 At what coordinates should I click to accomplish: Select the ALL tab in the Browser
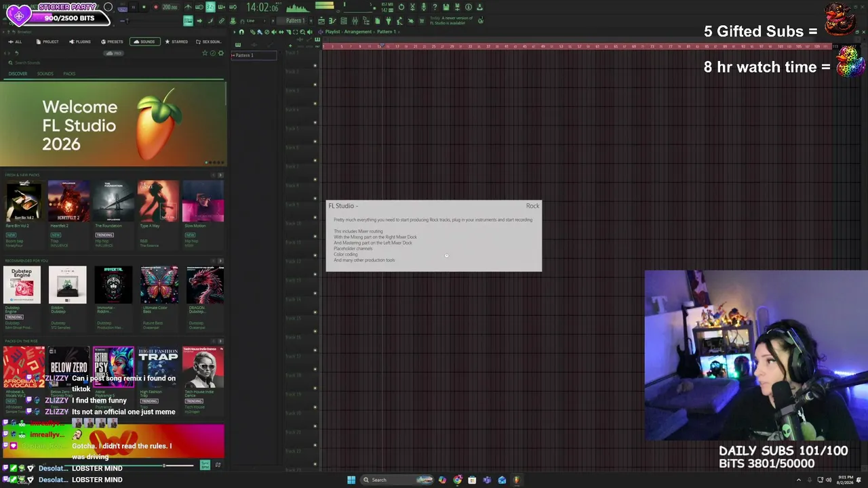[x=15, y=42]
